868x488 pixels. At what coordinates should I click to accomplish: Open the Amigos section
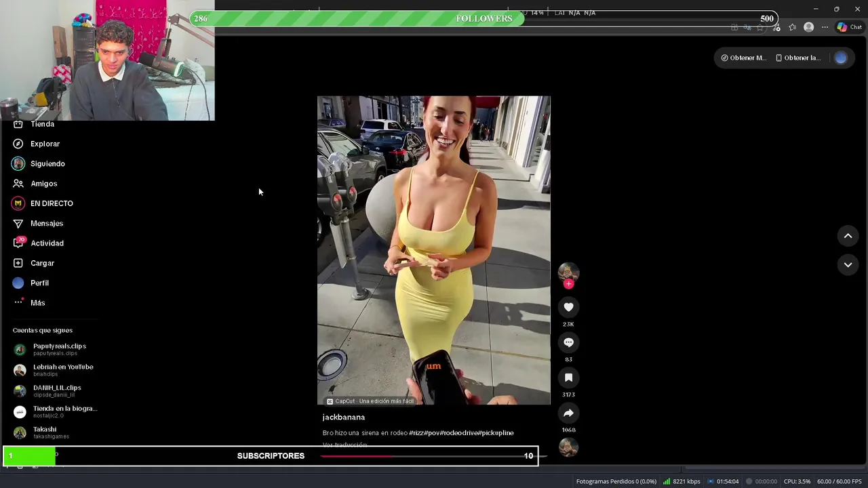(43, 184)
